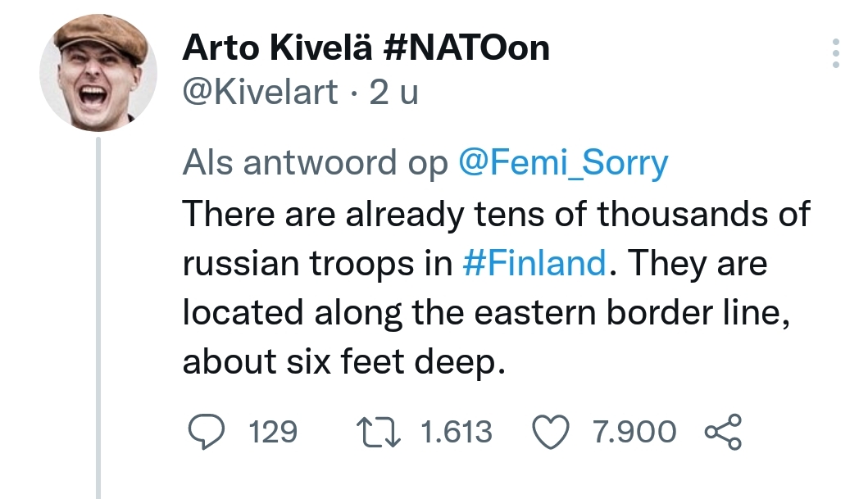Image resolution: width=868 pixels, height=499 pixels.
Task: Open the share icon options
Action: point(723,432)
